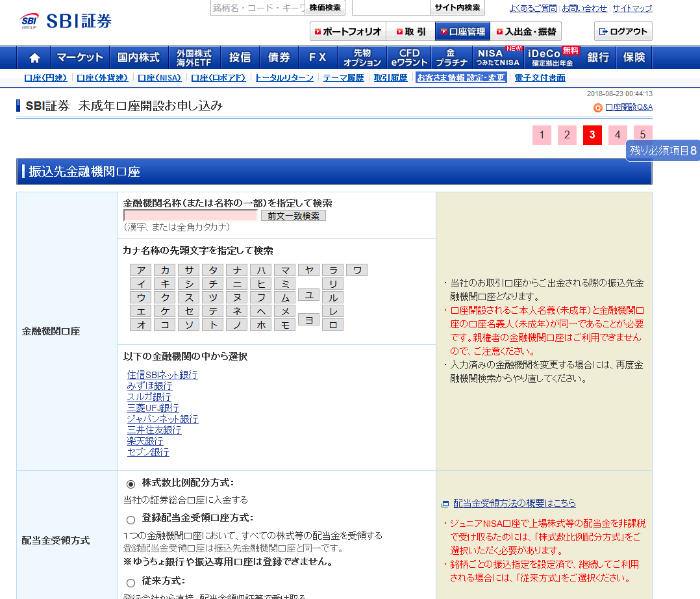Screen dimensions: 700x599
Task: Click the kana key ワ
Action: [357, 270]
